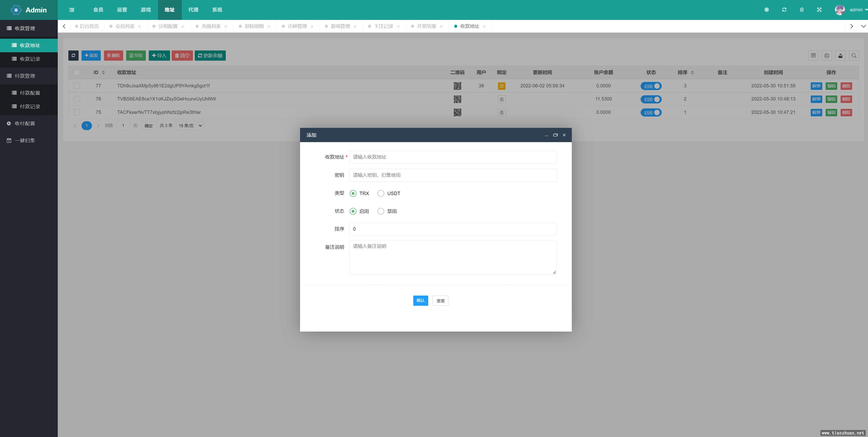Maximize the 添加 dialog
Screen dimensions: 868x437
pyautogui.click(x=555, y=135)
